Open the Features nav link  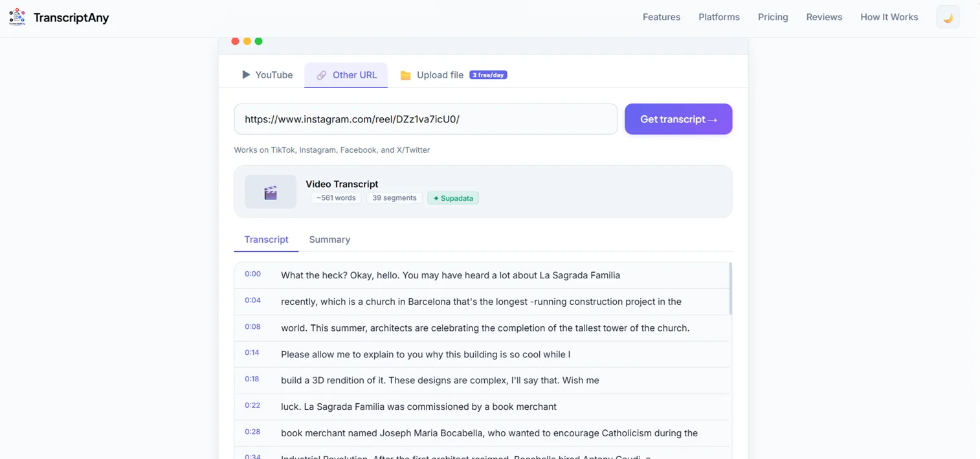661,17
